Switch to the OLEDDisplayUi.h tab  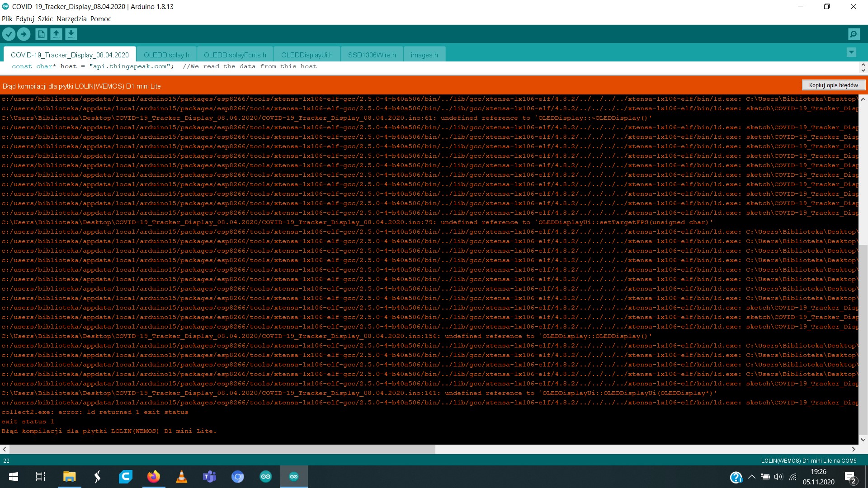point(307,55)
